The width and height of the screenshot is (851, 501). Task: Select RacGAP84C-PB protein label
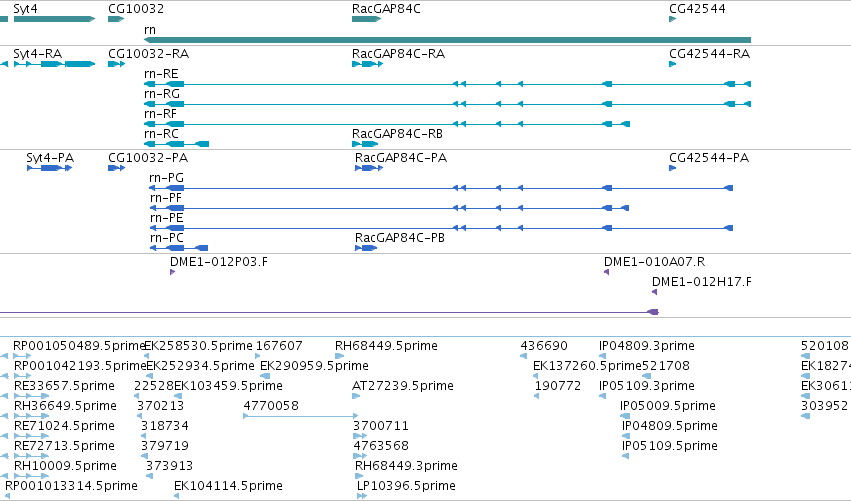400,238
